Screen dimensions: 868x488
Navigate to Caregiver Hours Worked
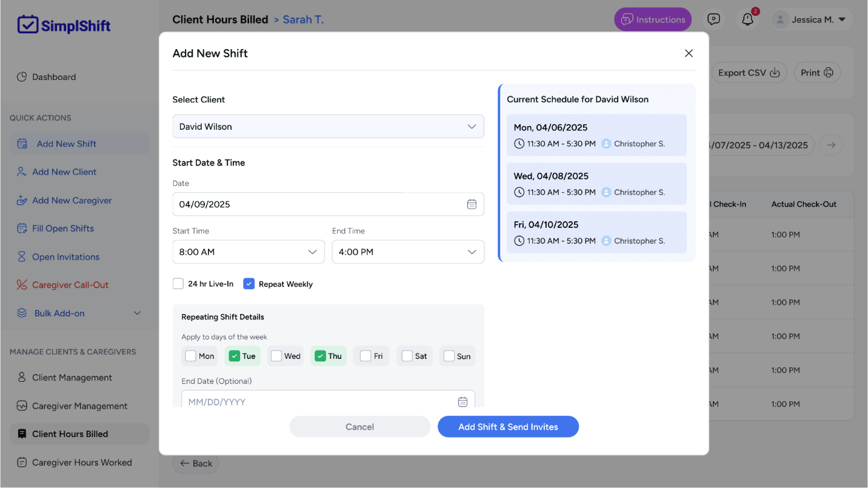82,462
